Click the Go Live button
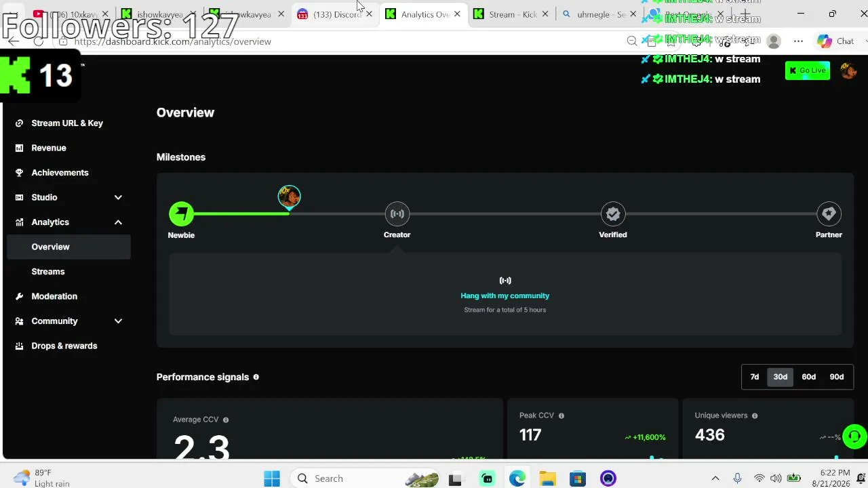Viewport: 868px width, 488px height. point(808,70)
